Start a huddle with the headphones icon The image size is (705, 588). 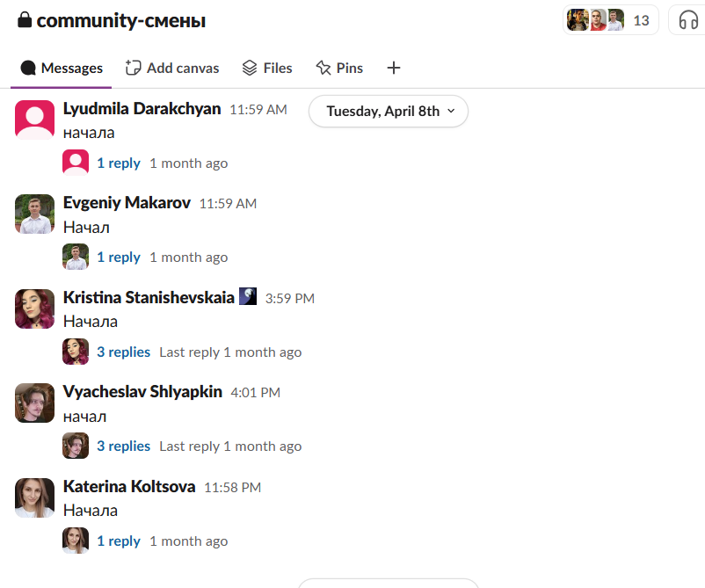click(x=688, y=20)
